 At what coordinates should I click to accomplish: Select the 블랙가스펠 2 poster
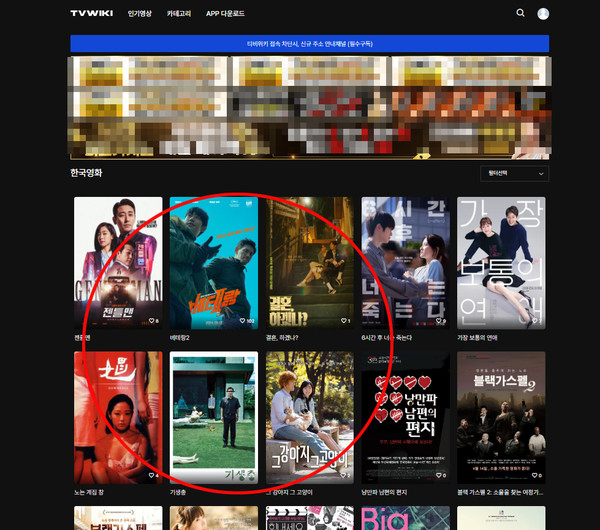[501, 417]
